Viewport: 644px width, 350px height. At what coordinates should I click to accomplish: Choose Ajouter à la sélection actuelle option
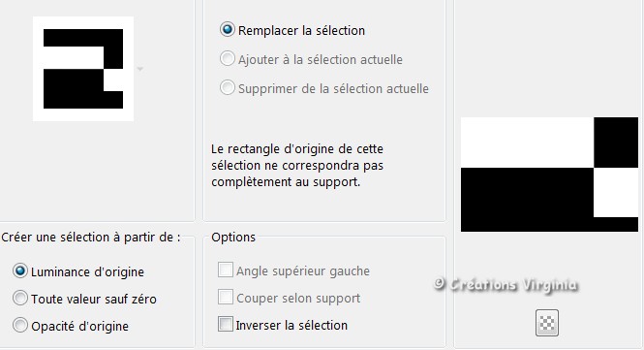click(x=228, y=59)
